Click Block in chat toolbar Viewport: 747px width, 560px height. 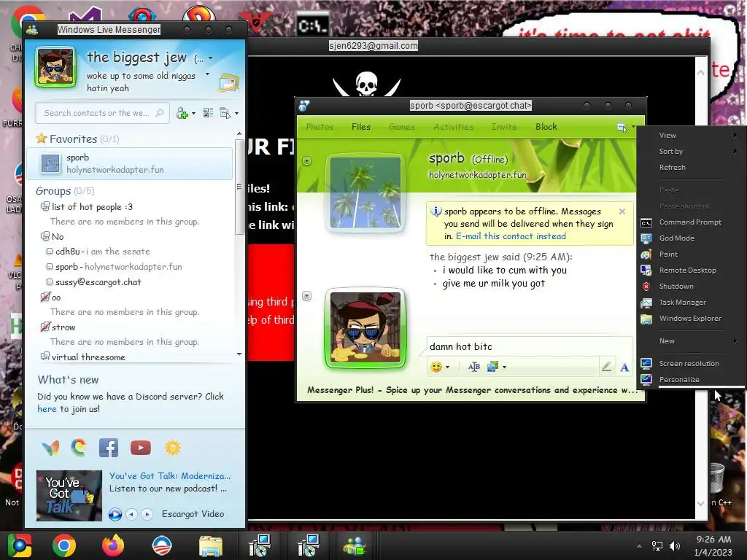click(546, 127)
